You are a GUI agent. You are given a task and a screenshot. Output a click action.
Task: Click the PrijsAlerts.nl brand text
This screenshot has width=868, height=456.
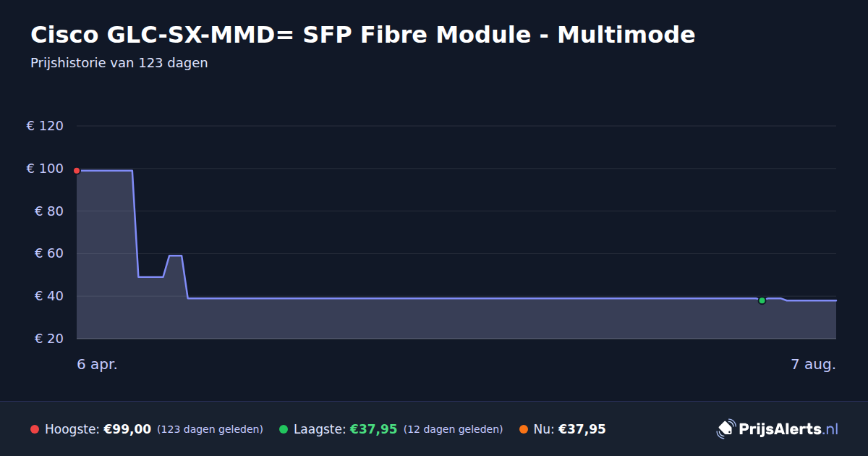click(788, 429)
